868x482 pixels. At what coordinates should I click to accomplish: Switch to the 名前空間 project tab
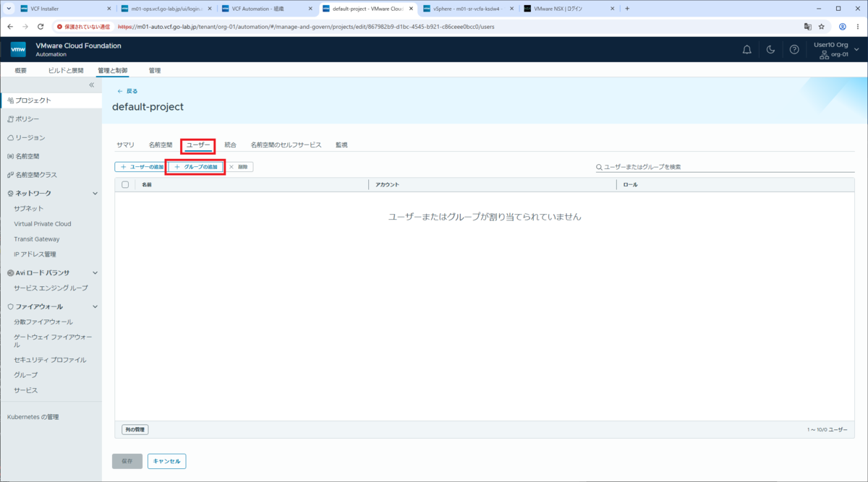tap(161, 145)
